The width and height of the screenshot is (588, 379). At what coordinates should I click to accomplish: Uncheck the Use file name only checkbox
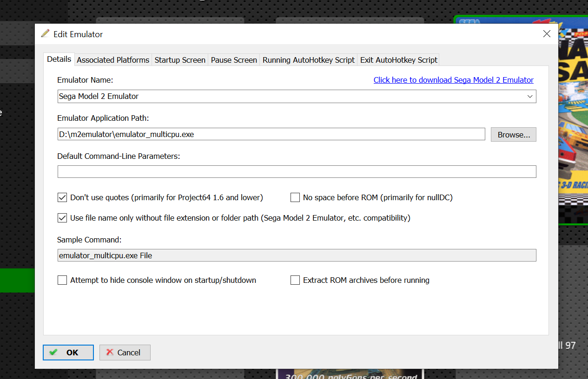coord(62,217)
